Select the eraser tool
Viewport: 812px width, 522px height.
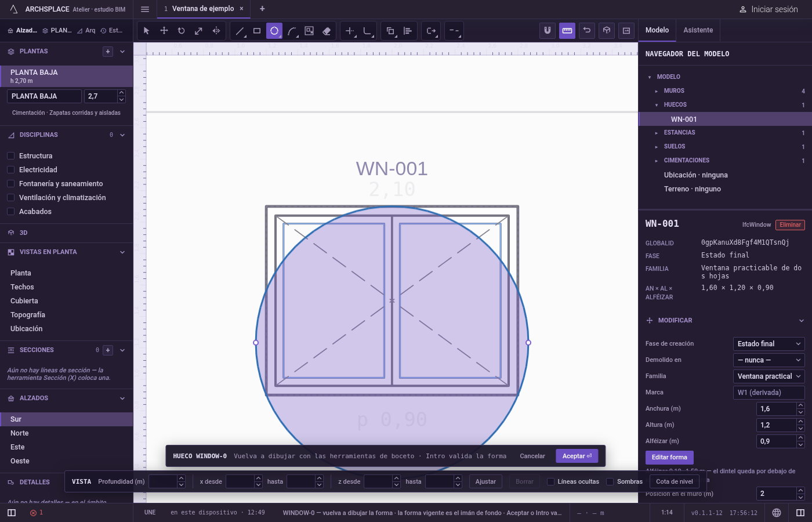[327, 31]
